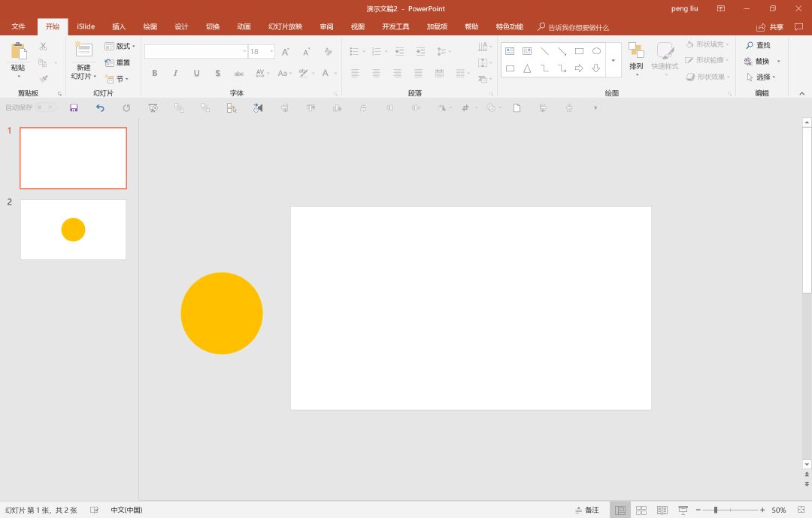Open the 选择 select dropdown
The image size is (812, 518).
tap(762, 77)
